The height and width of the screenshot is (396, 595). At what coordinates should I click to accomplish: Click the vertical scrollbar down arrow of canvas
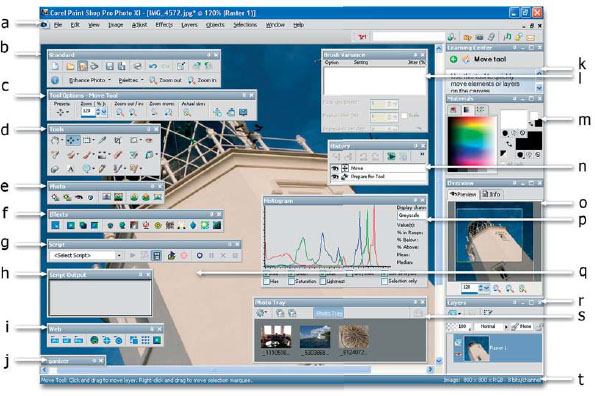coord(439,361)
